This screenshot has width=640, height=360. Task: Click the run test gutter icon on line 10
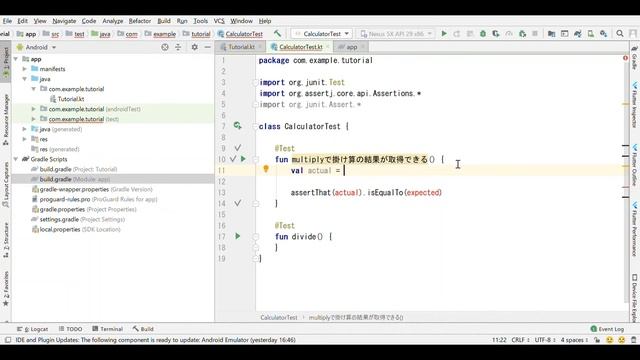243,159
